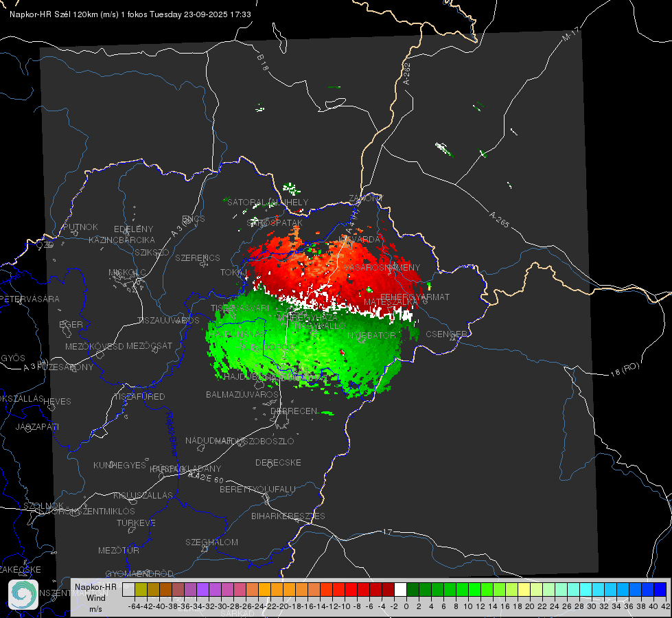Click the BERETTYÓÚJFALU city label
Viewport: 672px width, 618px height.
click(257, 490)
